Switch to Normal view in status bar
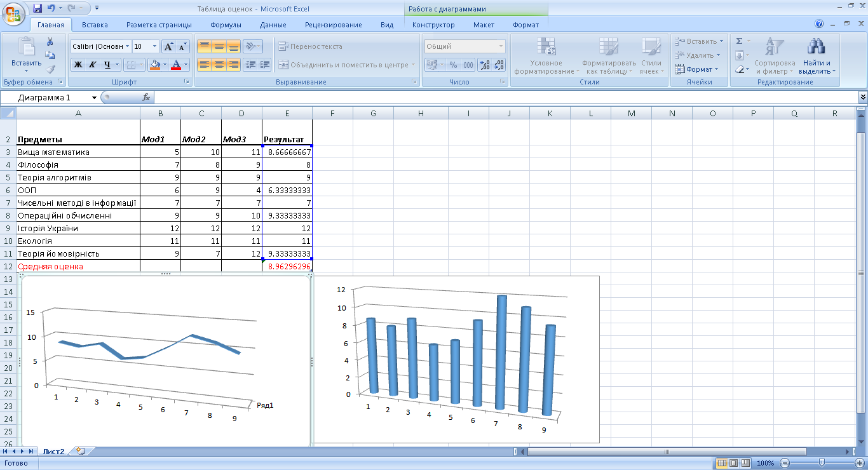 click(722, 463)
